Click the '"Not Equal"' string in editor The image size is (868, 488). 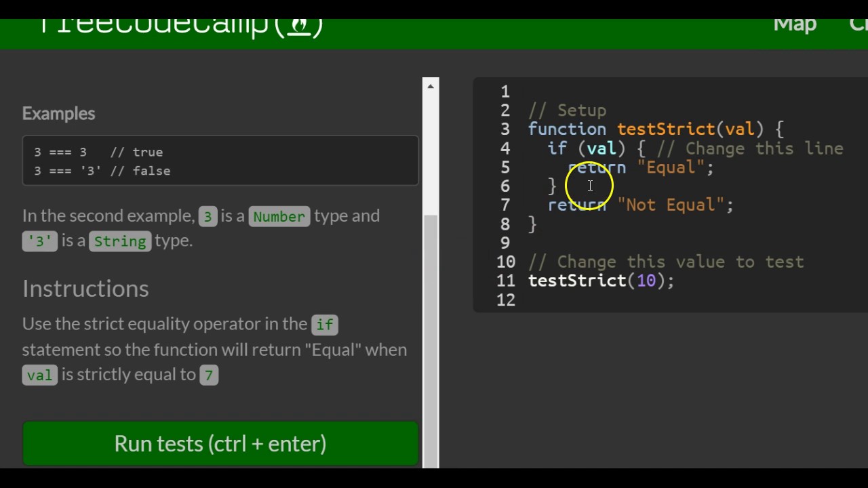(x=671, y=205)
